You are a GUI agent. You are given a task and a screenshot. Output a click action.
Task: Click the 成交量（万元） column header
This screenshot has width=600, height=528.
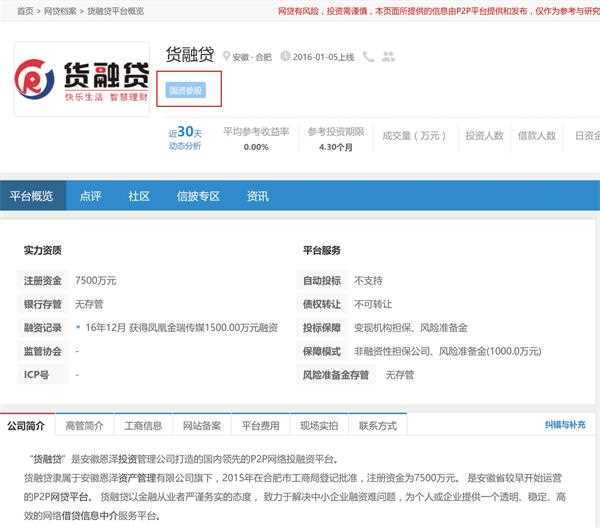pos(414,135)
